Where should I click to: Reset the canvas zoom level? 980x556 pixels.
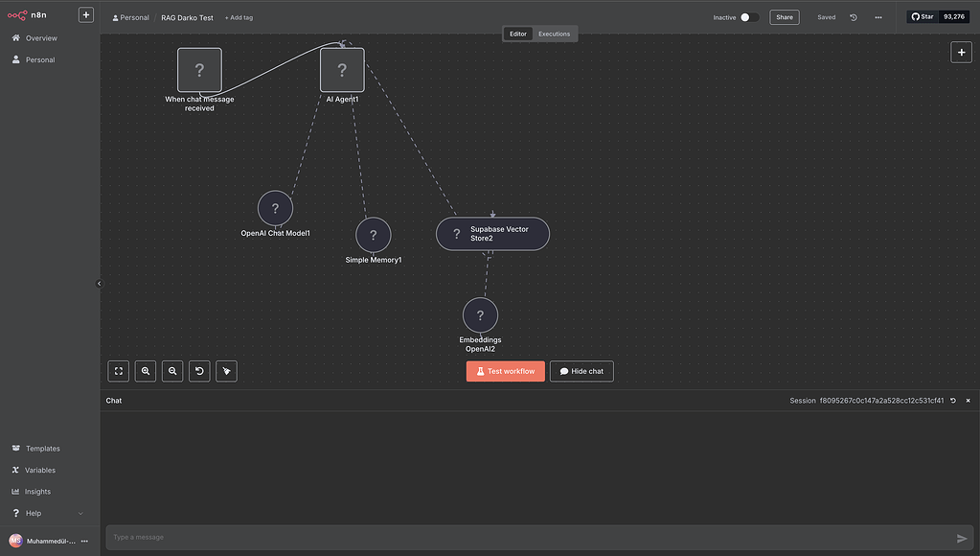click(x=199, y=371)
